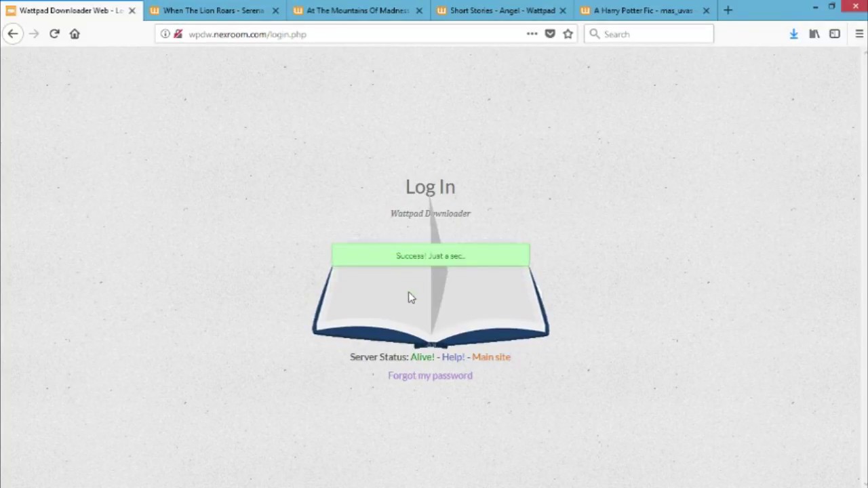
Task: Select the Wattpad Downloader Web tab
Action: [71, 10]
